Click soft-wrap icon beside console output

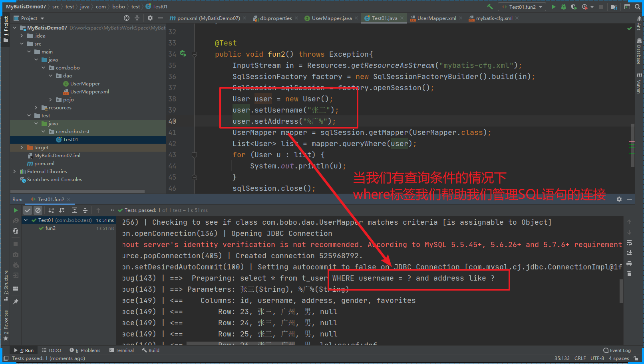[x=629, y=243]
